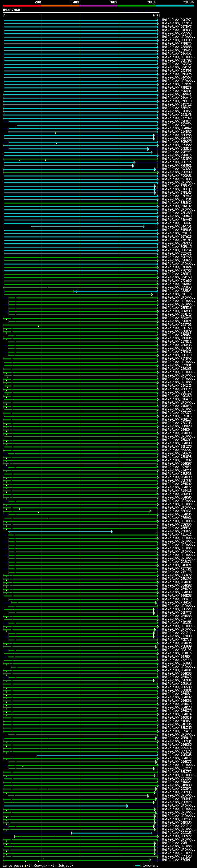Image resolution: width=197 pixels, height=868 pixels.
Task: Select the white query length bar
Action: (81, 12)
